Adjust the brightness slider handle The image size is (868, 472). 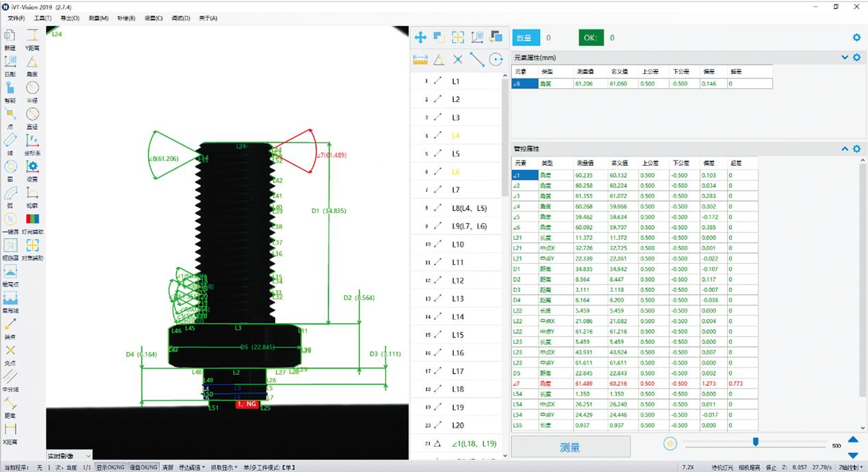click(x=756, y=442)
